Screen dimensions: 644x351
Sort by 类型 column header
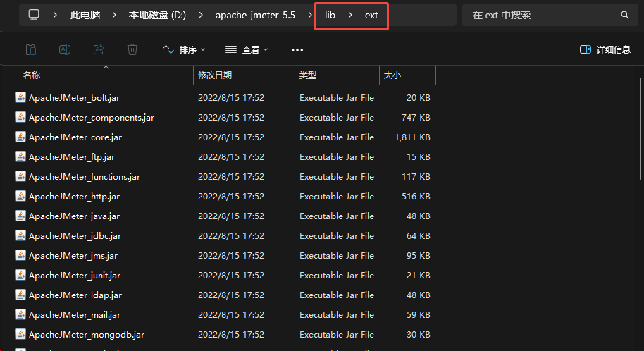pos(308,75)
